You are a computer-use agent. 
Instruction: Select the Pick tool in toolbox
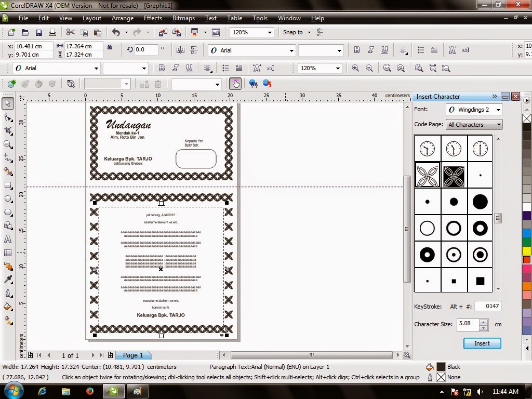click(x=8, y=103)
